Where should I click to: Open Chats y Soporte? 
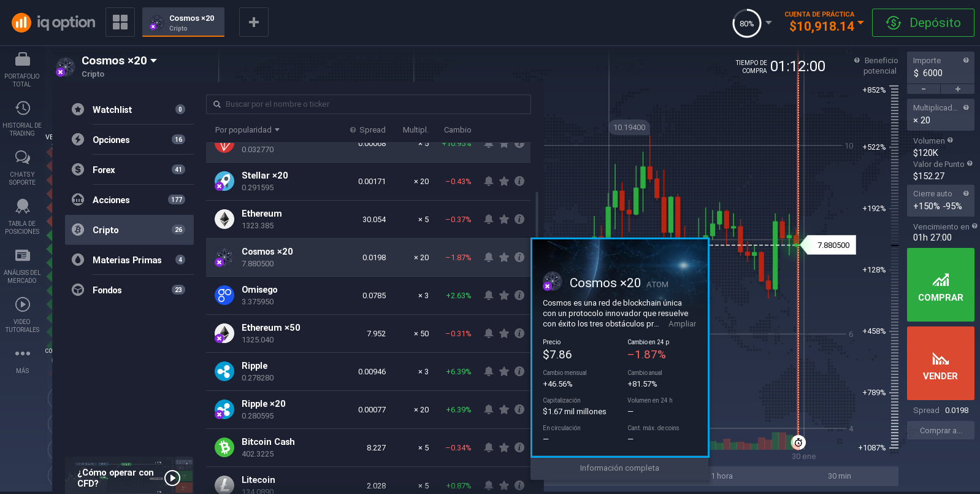click(22, 168)
